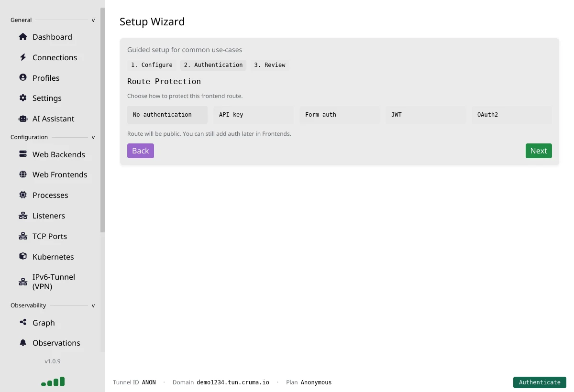Select OAuth2 authentication option

(x=512, y=115)
